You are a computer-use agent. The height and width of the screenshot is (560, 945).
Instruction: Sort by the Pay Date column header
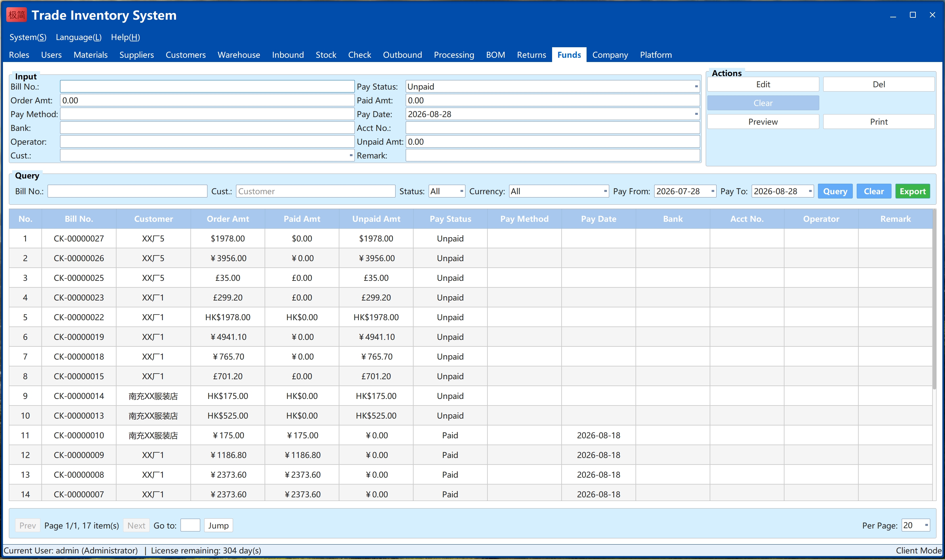598,219
